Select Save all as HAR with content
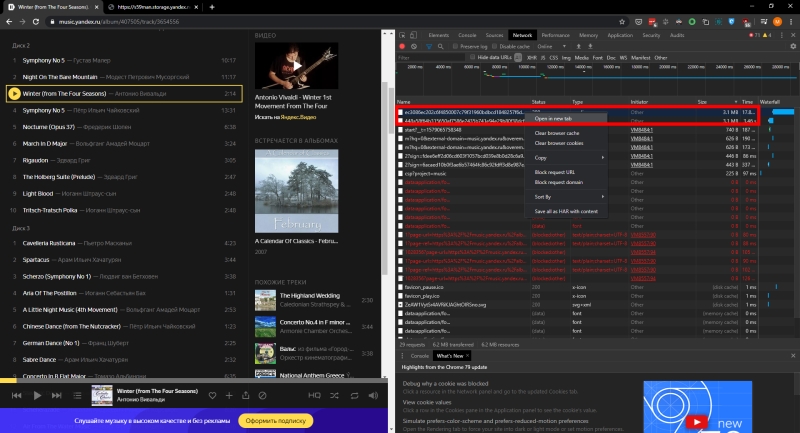The height and width of the screenshot is (433, 800). (566, 211)
